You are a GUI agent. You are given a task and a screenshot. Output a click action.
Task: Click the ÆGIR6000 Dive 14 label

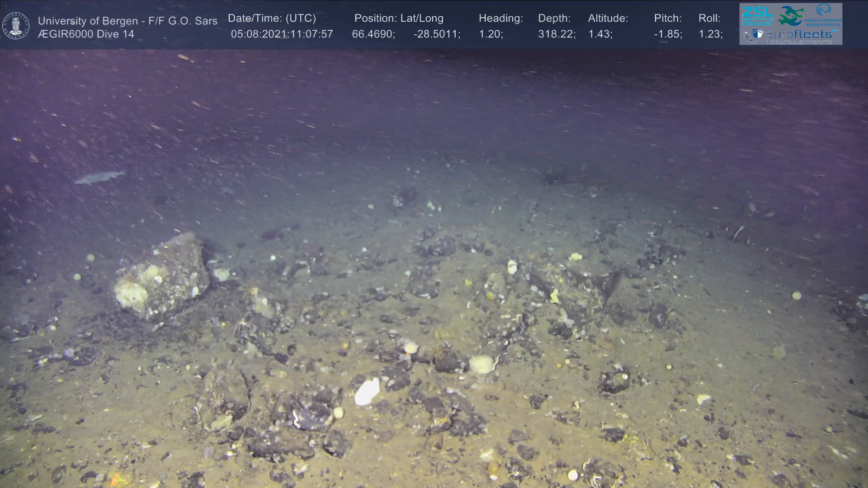(x=86, y=34)
